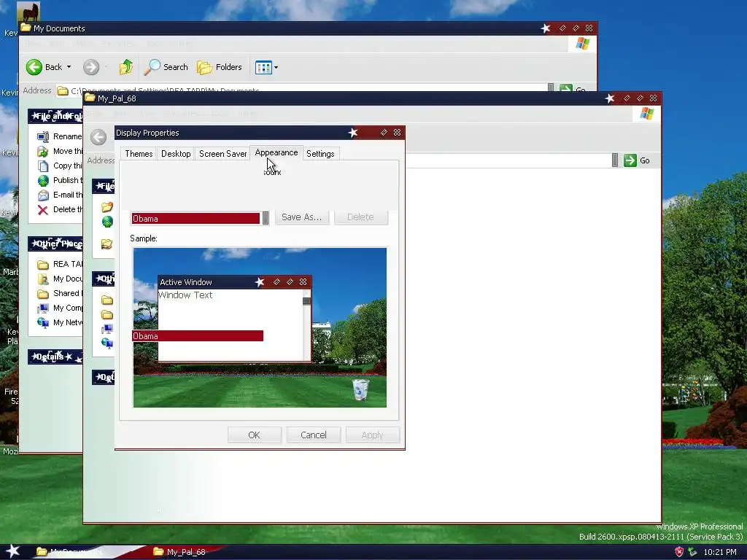Click Forward arrow in My Documents toolbar
The image size is (747, 560).
[x=91, y=67]
